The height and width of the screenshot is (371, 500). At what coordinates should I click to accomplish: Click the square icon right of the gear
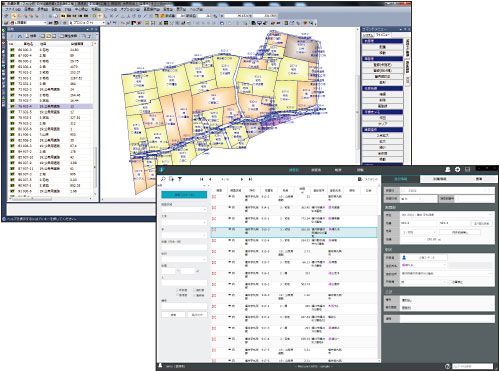pos(468,170)
